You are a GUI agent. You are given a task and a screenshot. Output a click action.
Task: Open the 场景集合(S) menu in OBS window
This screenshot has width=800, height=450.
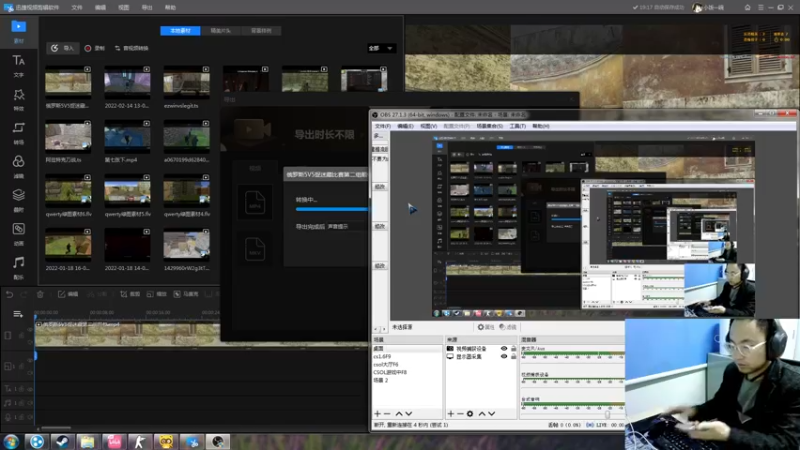[x=489, y=126]
